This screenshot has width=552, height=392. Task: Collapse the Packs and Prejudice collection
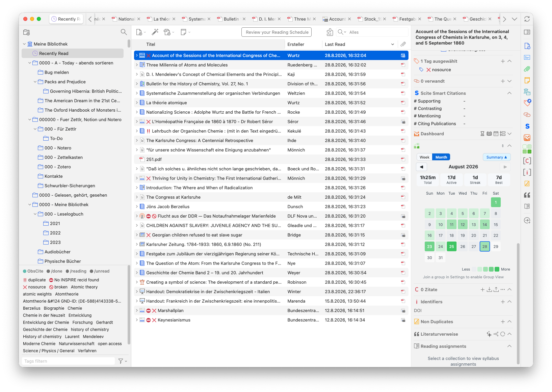(x=35, y=82)
